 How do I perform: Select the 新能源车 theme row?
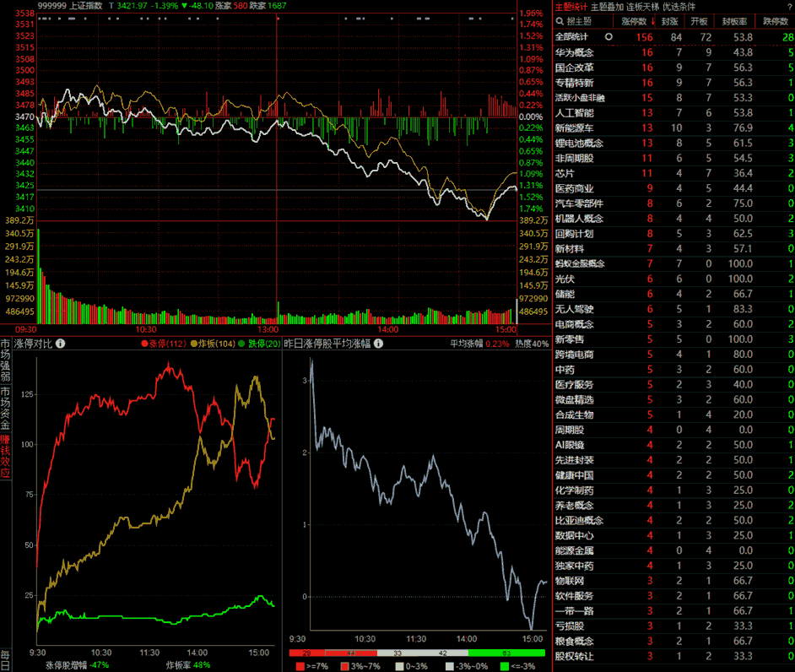674,127
